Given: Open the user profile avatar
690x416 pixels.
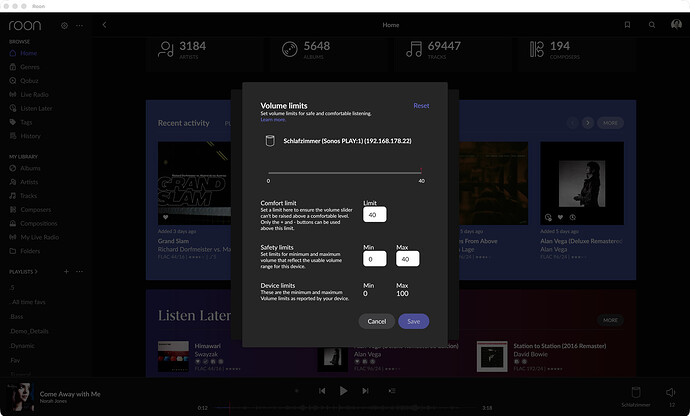Looking at the screenshot, I should pos(676,25).
